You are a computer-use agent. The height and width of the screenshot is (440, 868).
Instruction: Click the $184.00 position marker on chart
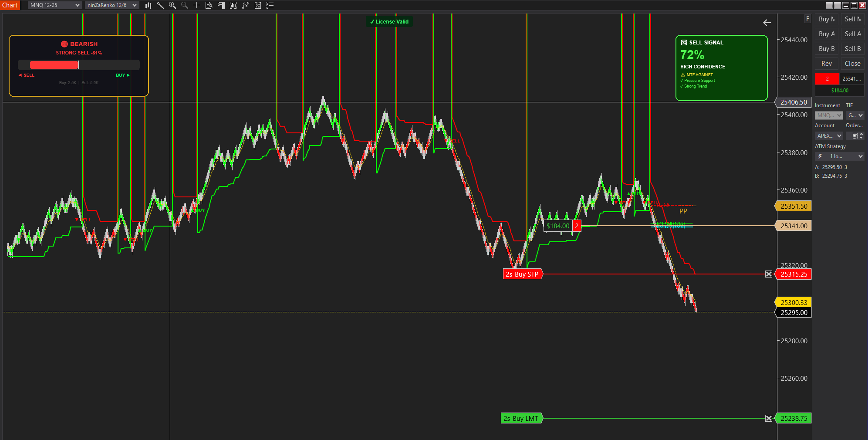coord(558,226)
